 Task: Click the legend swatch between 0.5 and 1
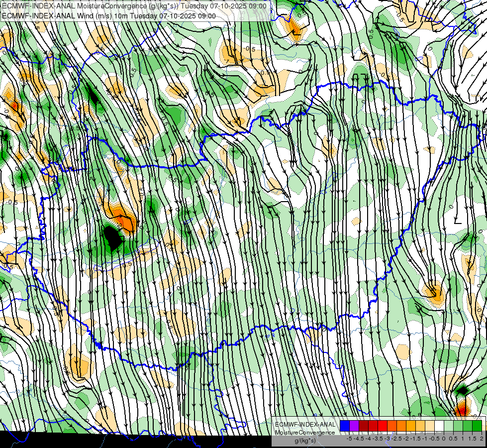pos(458,426)
